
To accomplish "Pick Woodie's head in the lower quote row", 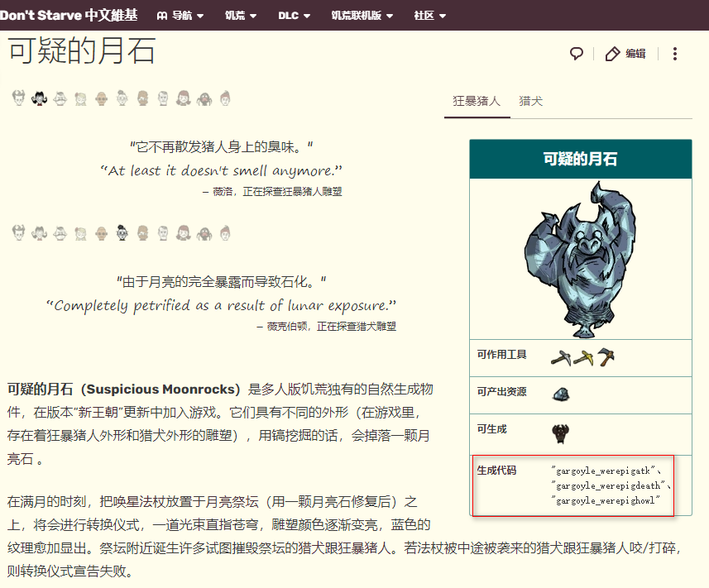I will (x=143, y=232).
